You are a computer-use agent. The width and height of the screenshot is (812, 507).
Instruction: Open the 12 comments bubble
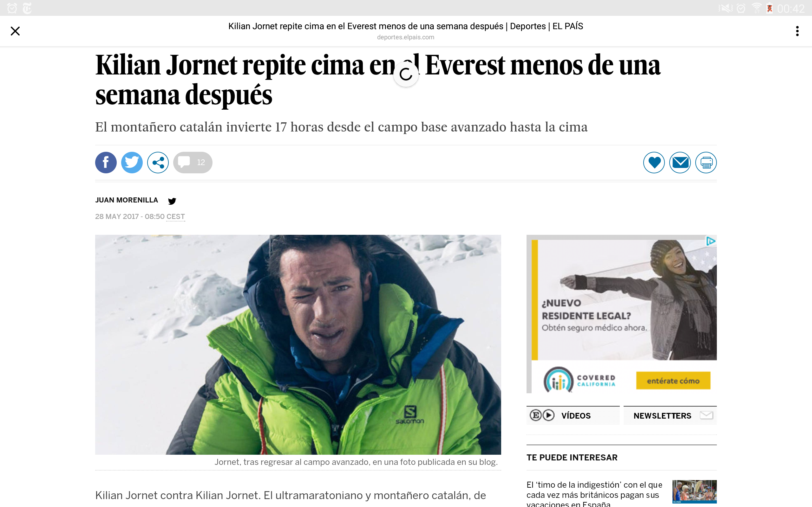(x=193, y=163)
